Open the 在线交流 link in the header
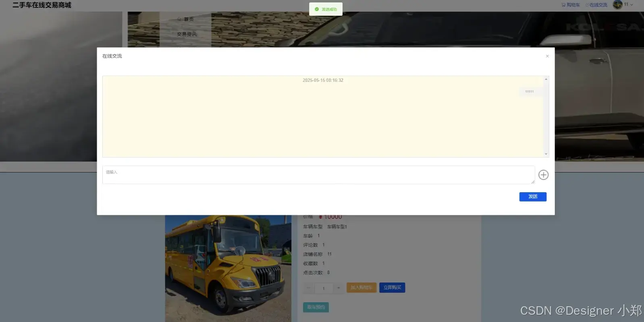 596,5
